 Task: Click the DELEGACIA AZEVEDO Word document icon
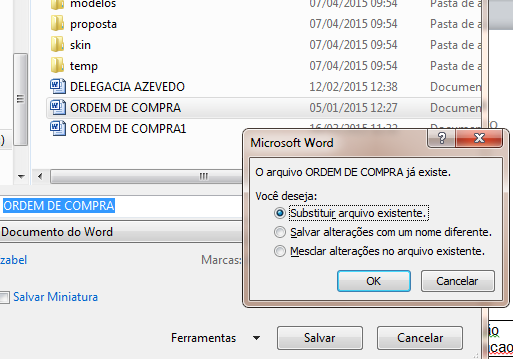click(x=57, y=87)
